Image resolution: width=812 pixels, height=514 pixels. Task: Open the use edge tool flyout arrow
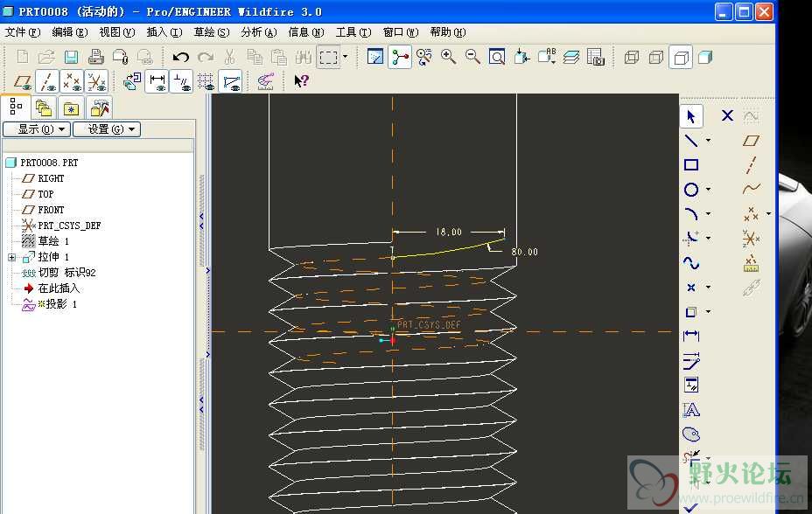tap(709, 312)
